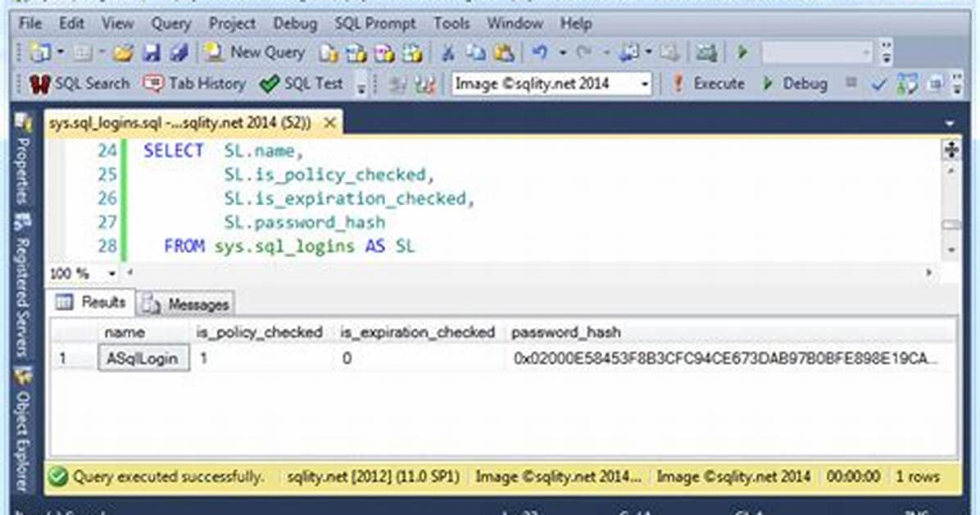Click the Database Engine Query icon
The image size is (980, 515).
pos(328,54)
